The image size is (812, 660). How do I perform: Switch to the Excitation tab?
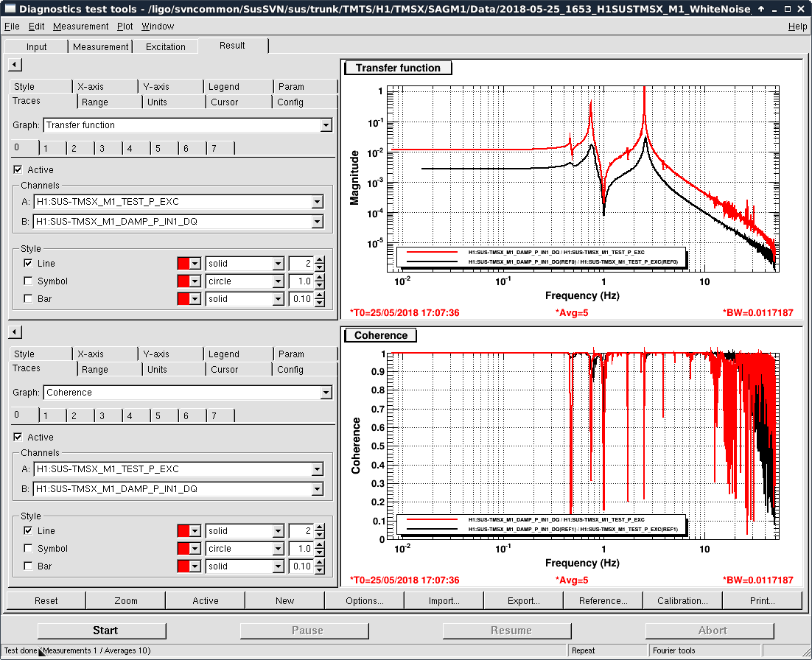point(166,46)
